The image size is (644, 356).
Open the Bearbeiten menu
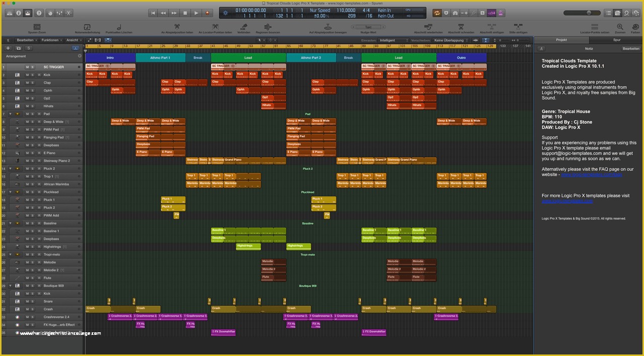point(26,40)
